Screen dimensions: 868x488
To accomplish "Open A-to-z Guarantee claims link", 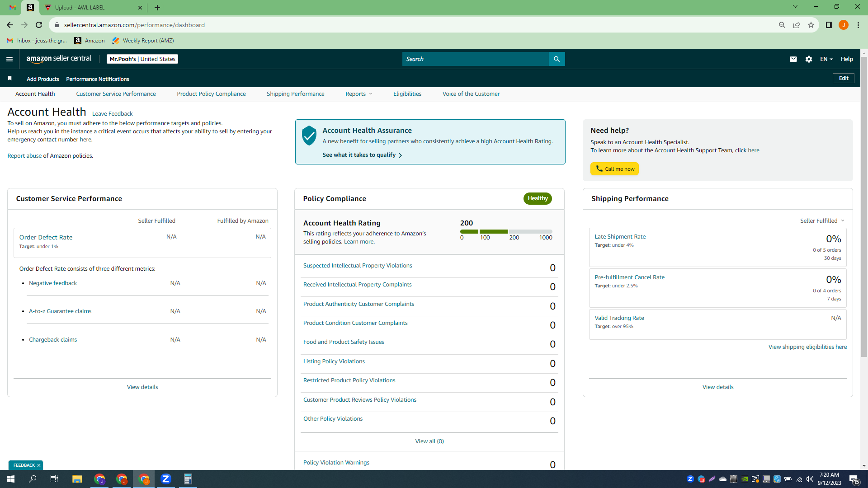I will pos(60,311).
